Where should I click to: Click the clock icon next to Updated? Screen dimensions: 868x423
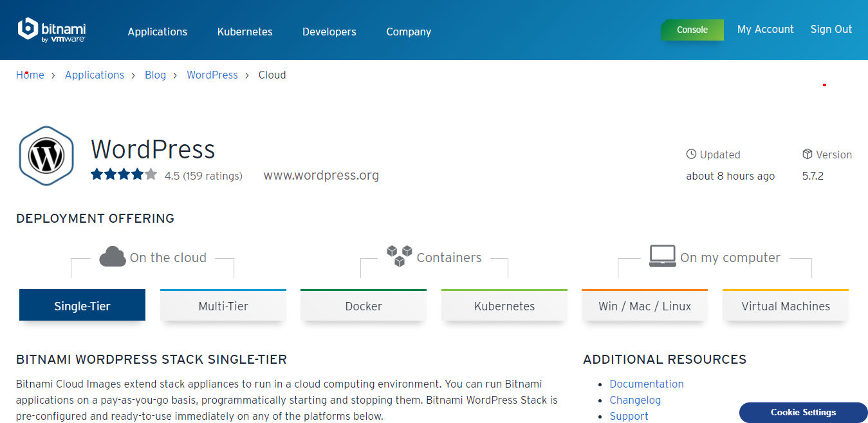[x=690, y=154]
